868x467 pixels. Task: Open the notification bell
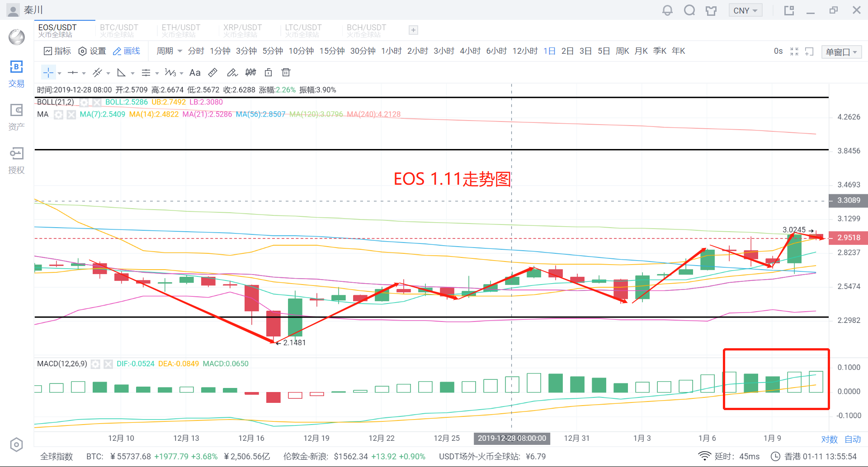[667, 10]
